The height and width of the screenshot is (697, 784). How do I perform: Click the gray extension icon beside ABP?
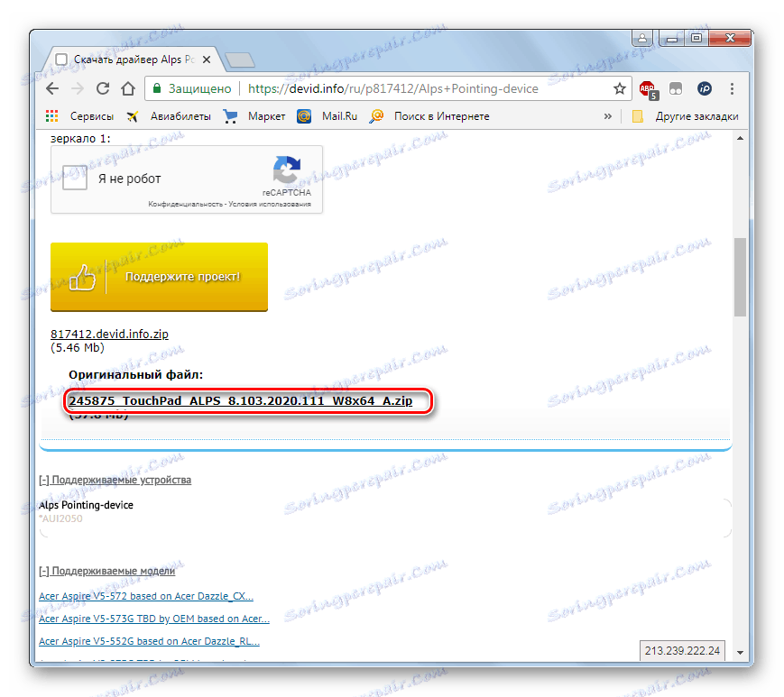pyautogui.click(x=676, y=89)
